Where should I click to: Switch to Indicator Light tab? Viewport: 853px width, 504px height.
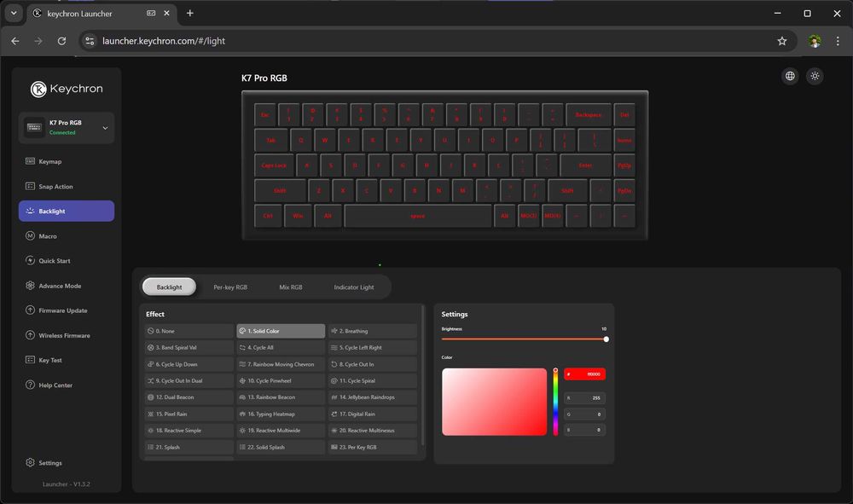(354, 287)
